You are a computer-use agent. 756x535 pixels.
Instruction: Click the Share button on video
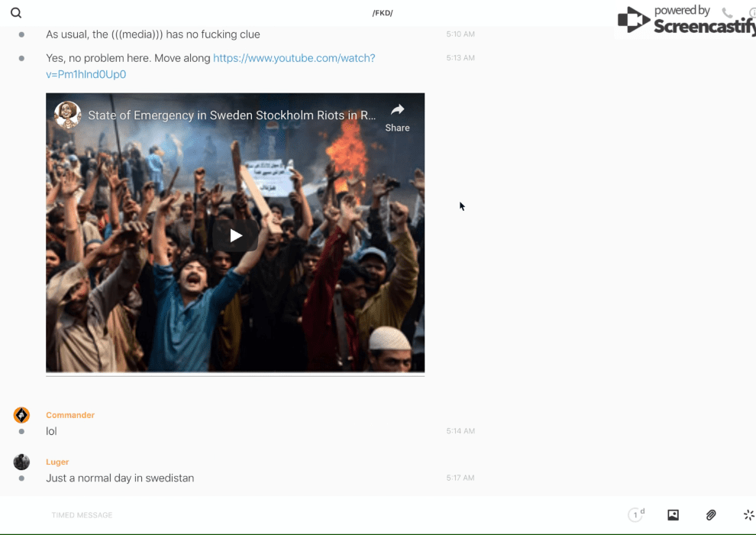tap(397, 118)
